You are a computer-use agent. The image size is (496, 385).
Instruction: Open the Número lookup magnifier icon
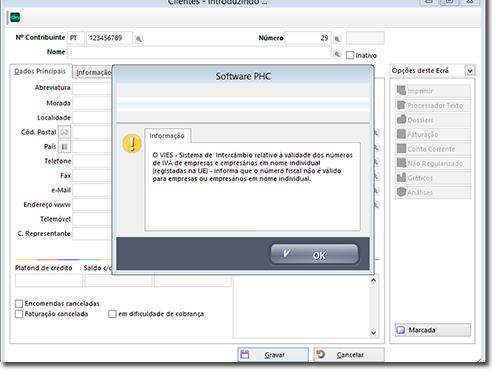click(x=337, y=39)
